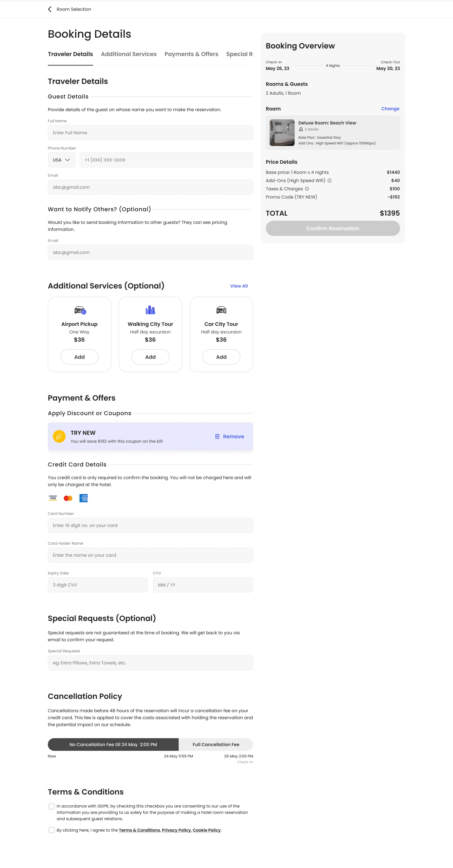Image resolution: width=453 pixels, height=868 pixels.
Task: Click the info icon beside Add-Ons (High Speed Wifi)
Action: click(x=330, y=181)
